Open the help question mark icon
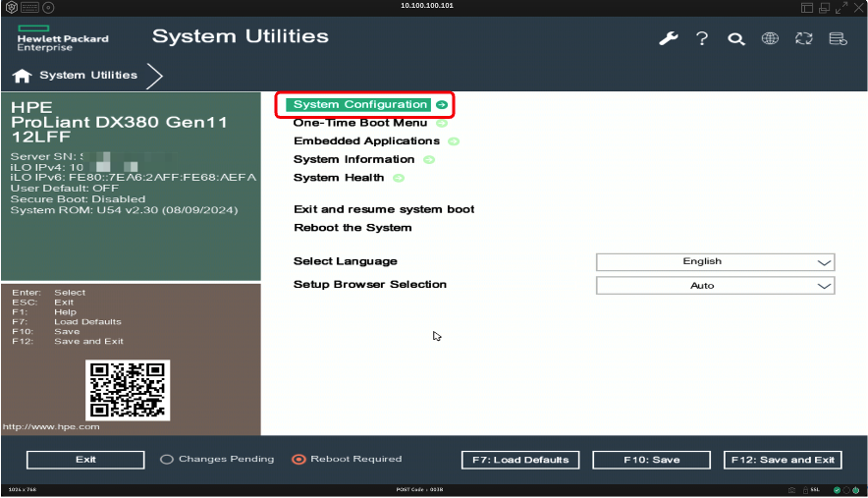Screen dimensions: 868x498 702,38
